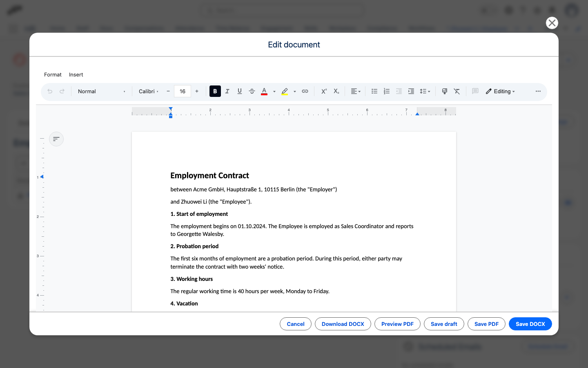Click the Save DOCX button
The height and width of the screenshot is (368, 588).
530,324
